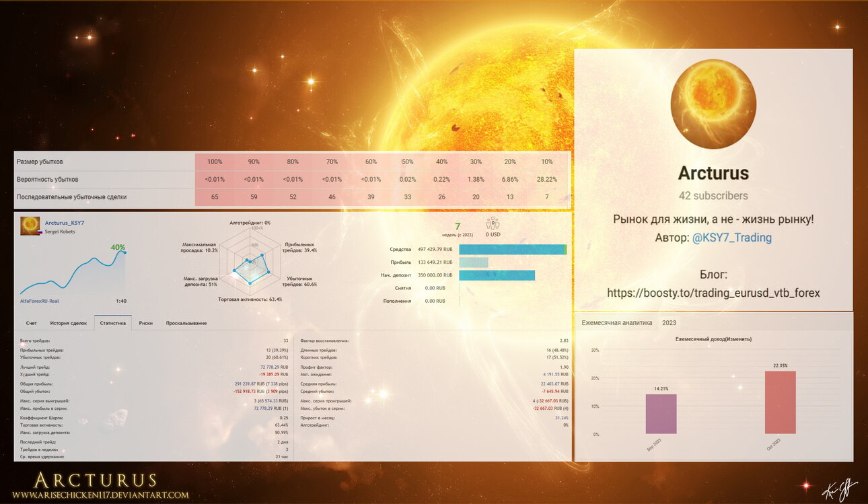Click the small sun avatar beside Arcturus_KSY7
This screenshot has width=868, height=504.
[x=30, y=226]
